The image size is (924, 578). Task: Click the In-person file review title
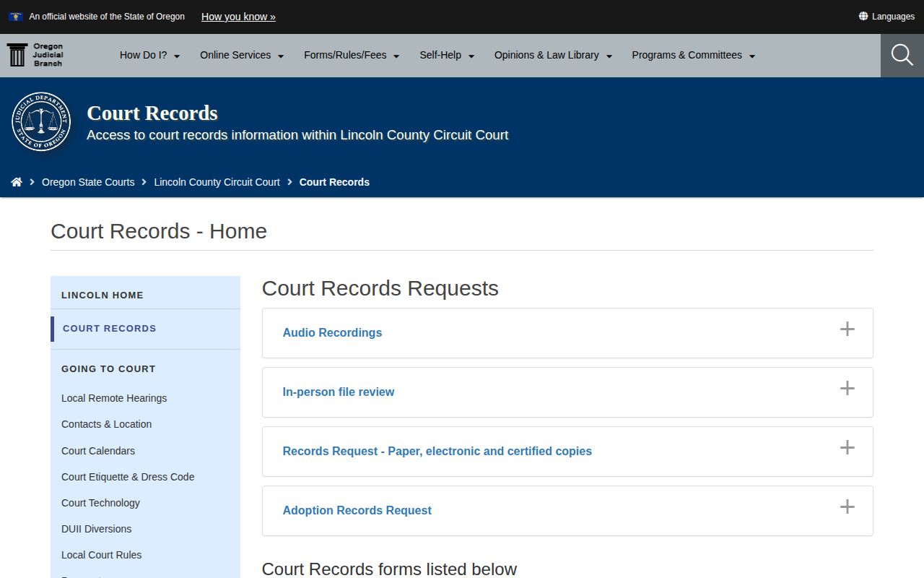tap(339, 392)
